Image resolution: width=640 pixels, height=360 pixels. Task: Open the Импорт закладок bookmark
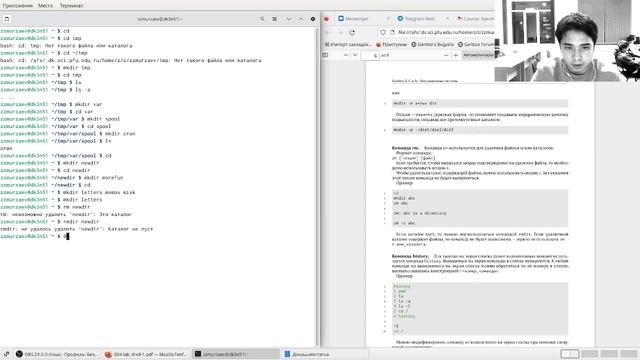click(x=348, y=44)
